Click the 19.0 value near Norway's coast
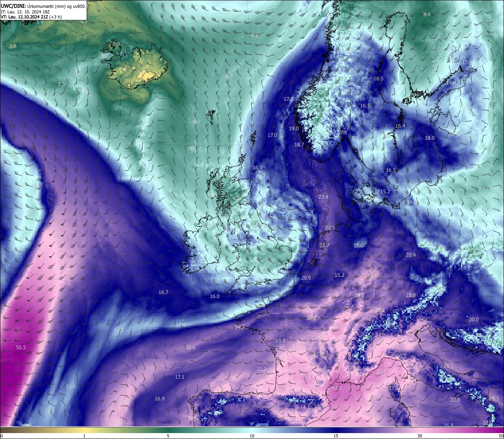Screen dimensions: 504x439 (294, 128)
